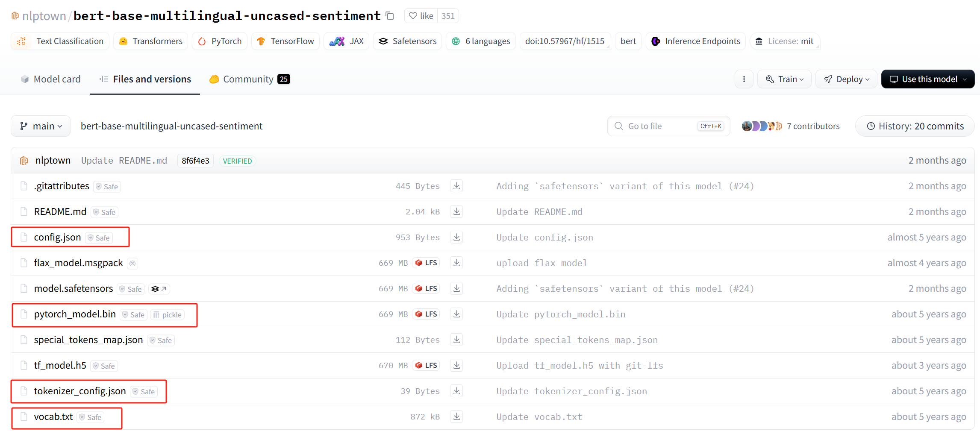Open the Train dropdown

click(x=784, y=79)
